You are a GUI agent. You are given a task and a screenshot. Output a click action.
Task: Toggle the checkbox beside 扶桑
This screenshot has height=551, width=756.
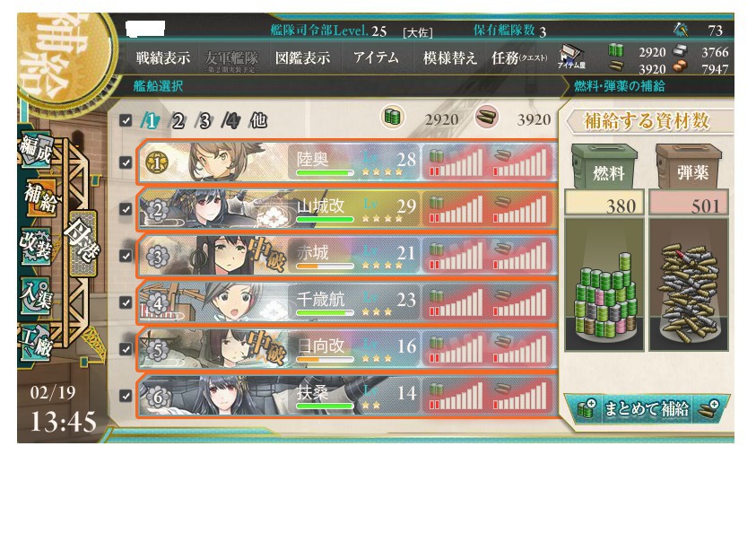pos(126,396)
